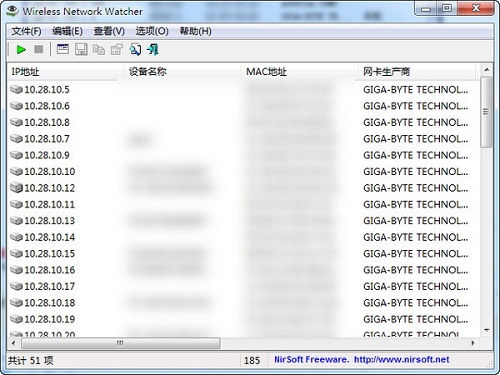Click the status bar text 共计 51 项
The width and height of the screenshot is (500, 375).
[30, 360]
